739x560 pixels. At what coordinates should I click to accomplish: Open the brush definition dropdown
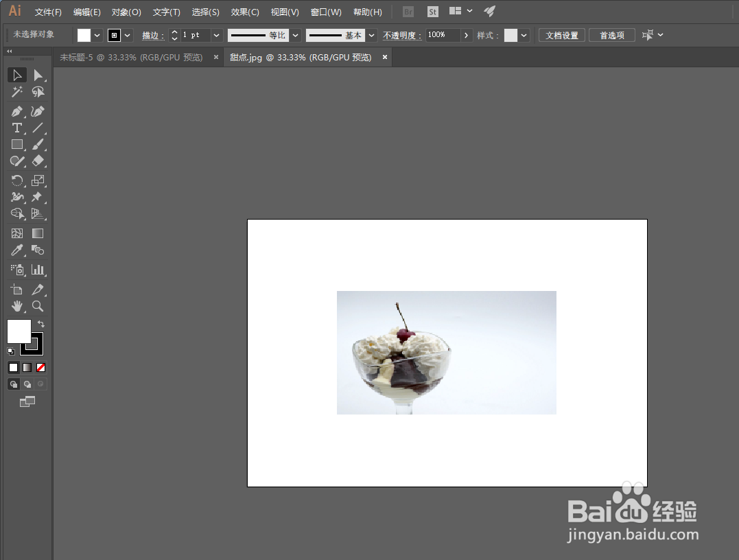372,36
